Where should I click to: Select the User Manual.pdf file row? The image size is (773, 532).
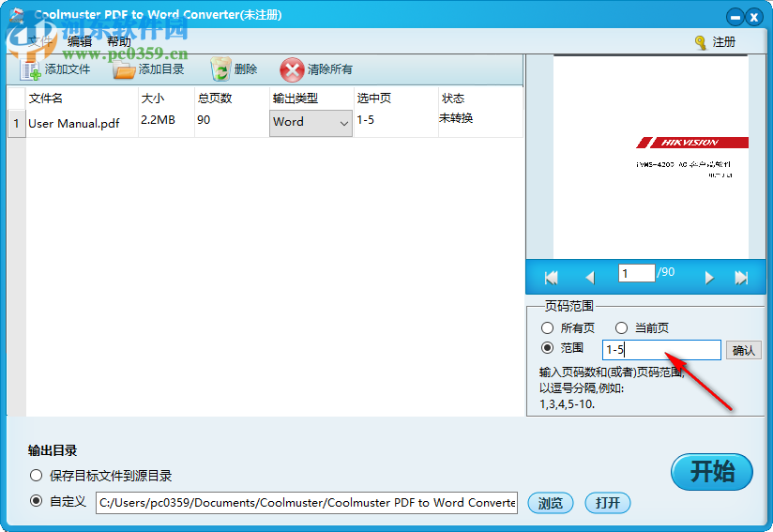click(265, 123)
